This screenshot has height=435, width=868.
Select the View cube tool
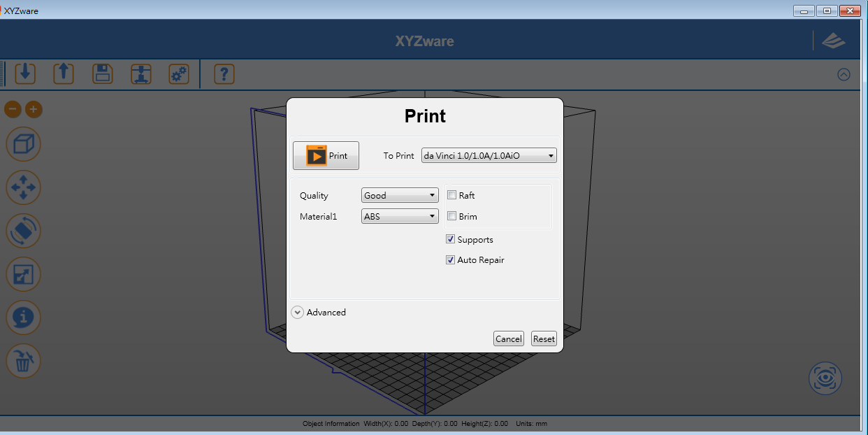point(23,145)
